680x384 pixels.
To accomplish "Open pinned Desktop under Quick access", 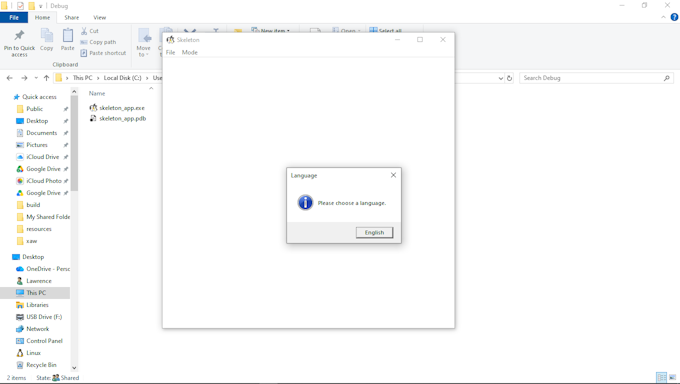I will 33,121.
